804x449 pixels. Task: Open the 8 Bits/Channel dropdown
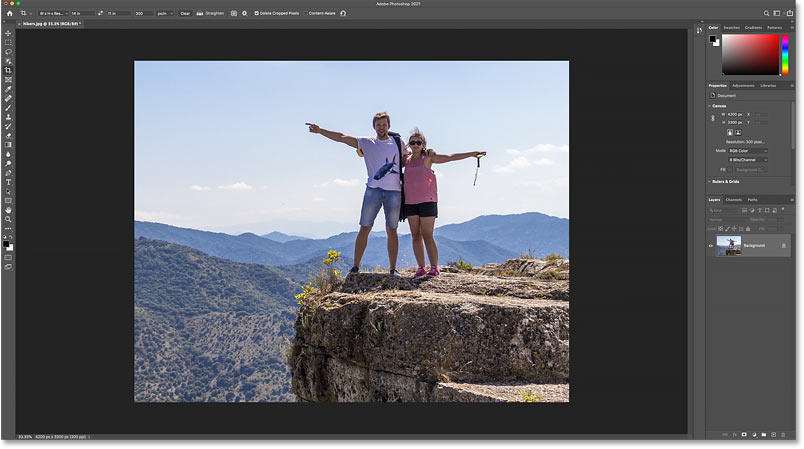748,160
